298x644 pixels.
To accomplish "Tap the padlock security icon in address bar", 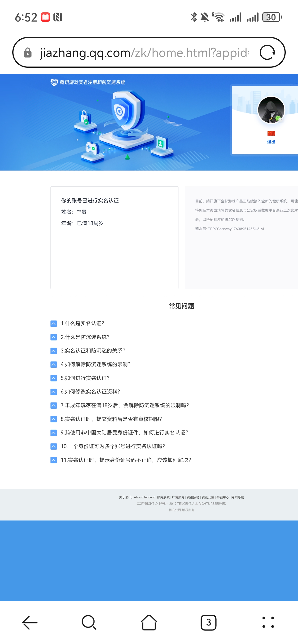I will (x=28, y=53).
